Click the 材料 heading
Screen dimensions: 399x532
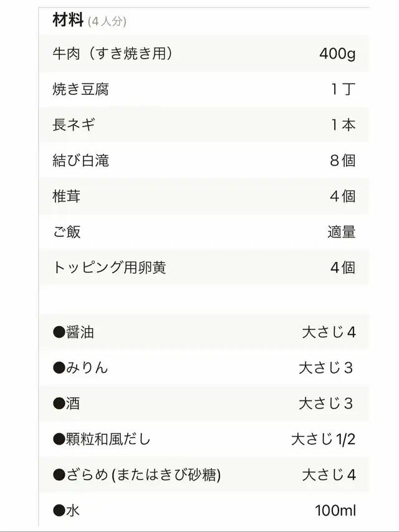pos(68,20)
